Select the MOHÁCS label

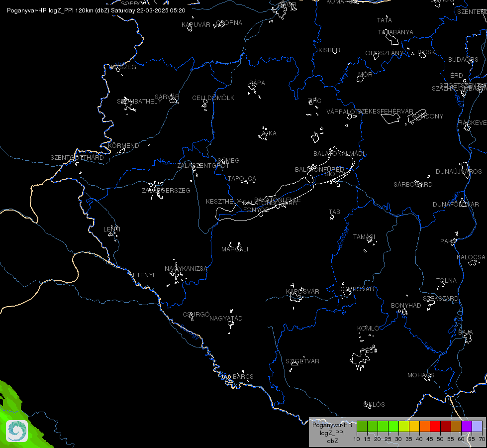click(x=420, y=375)
